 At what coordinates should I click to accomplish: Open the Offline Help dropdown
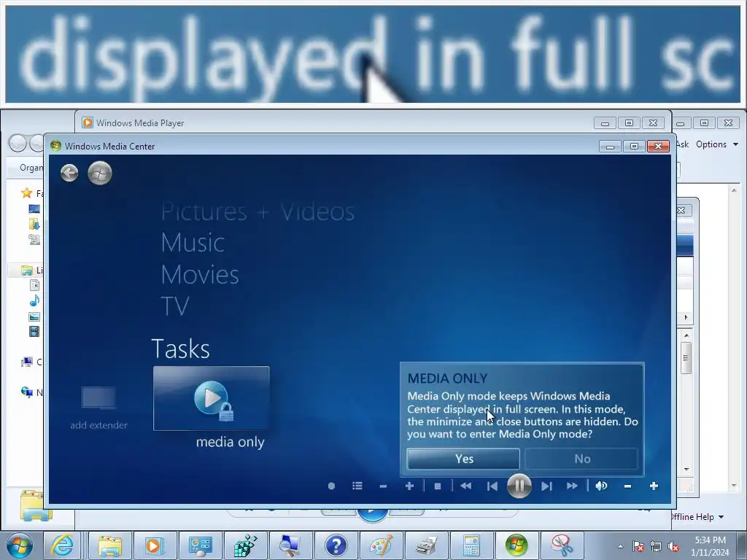coord(699,517)
